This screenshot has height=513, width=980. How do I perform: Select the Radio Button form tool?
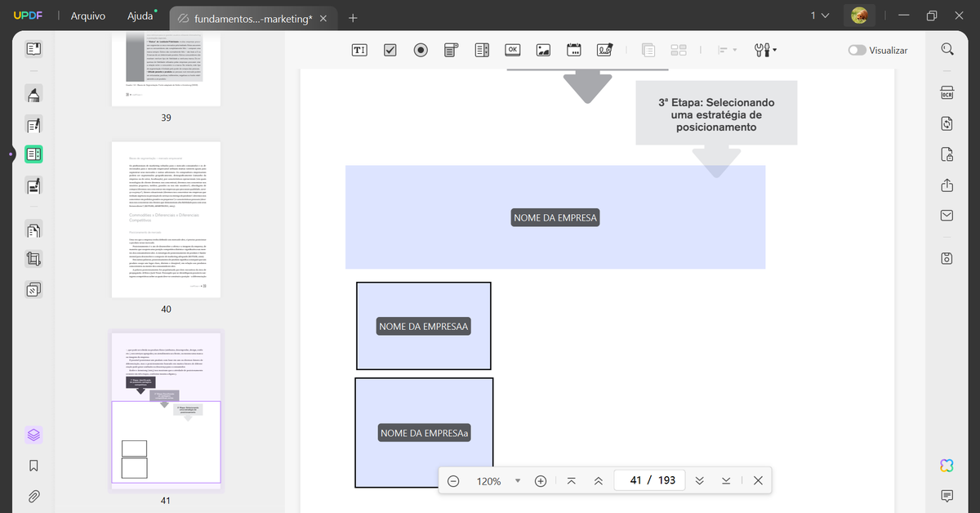pos(421,50)
